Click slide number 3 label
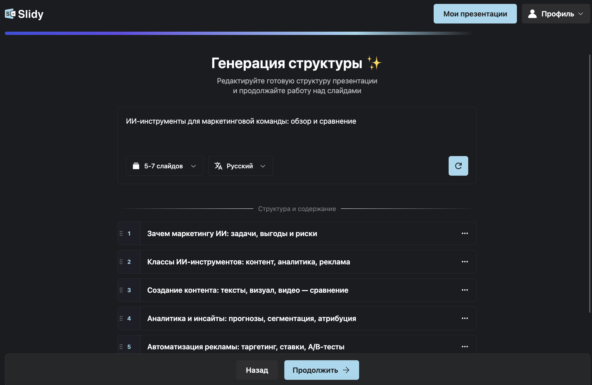592x385 pixels. pos(129,290)
